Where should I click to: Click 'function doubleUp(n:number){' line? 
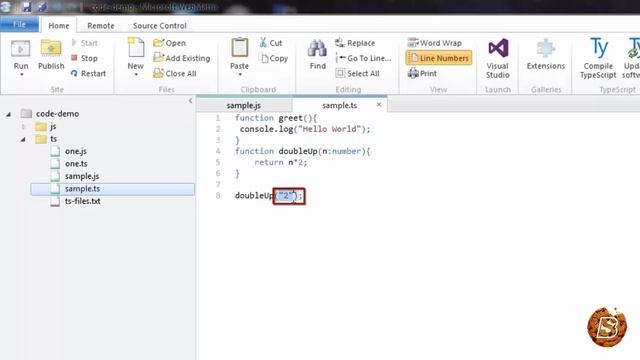pos(302,151)
